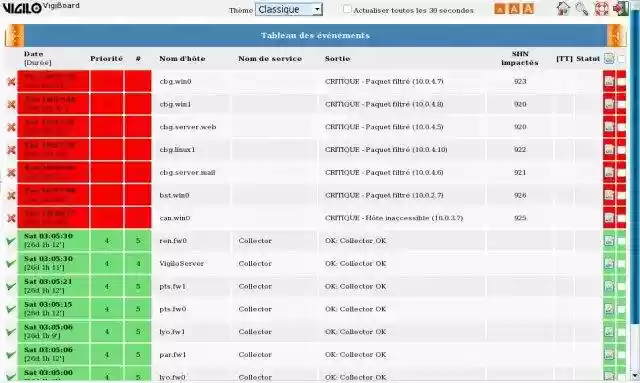This screenshot has height=383, width=640.
Task: Tick the checkbox for VigiloServer row
Action: 621,264
